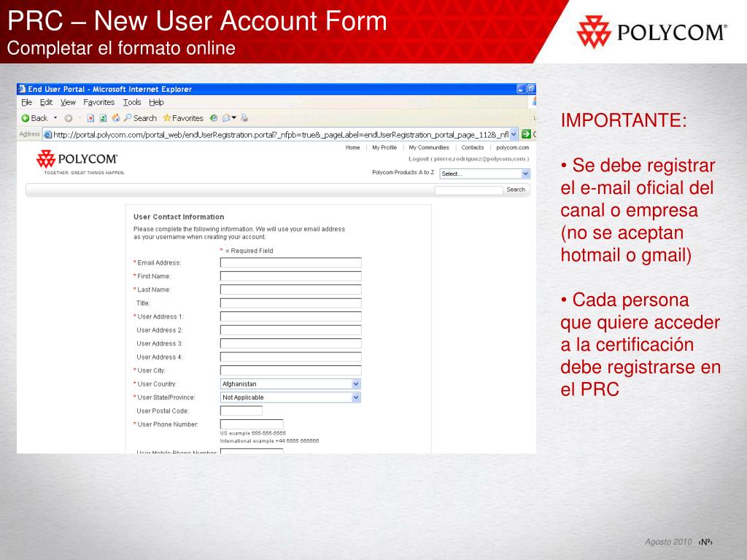
Task: Click the Title input field
Action: (x=290, y=303)
